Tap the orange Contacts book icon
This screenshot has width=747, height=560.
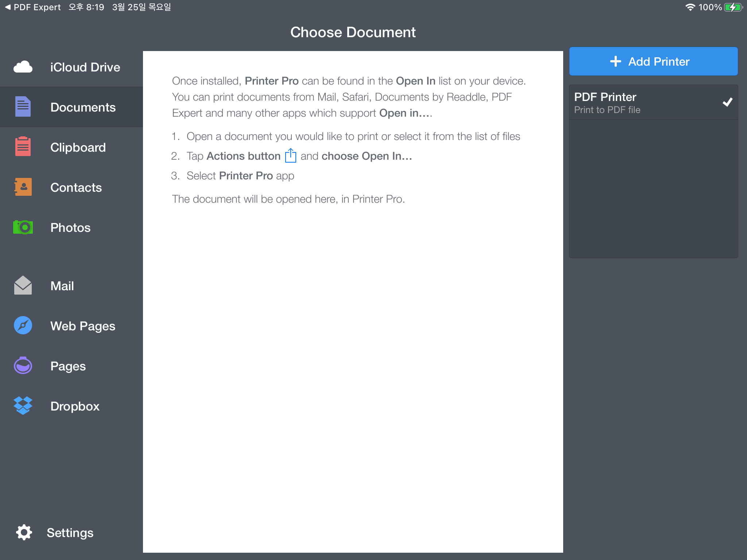[x=23, y=187]
